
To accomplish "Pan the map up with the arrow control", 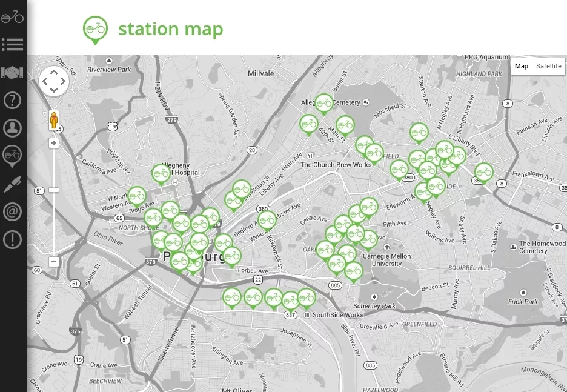I will click(54, 72).
